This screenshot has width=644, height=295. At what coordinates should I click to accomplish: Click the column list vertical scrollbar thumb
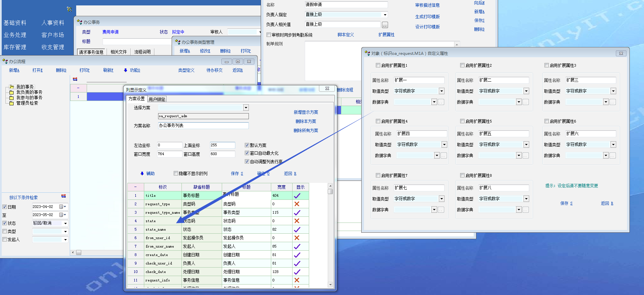click(330, 191)
